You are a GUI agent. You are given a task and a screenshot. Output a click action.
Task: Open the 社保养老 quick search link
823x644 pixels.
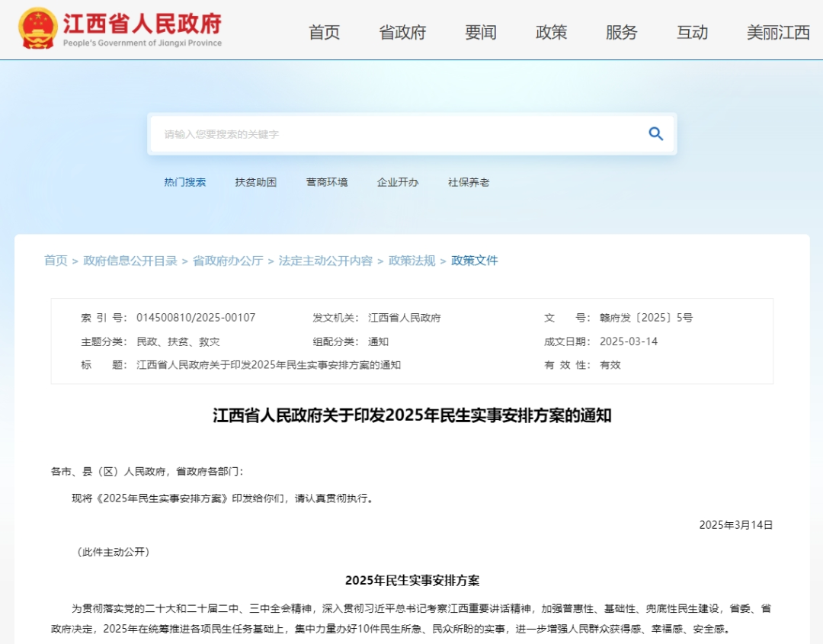(x=468, y=182)
